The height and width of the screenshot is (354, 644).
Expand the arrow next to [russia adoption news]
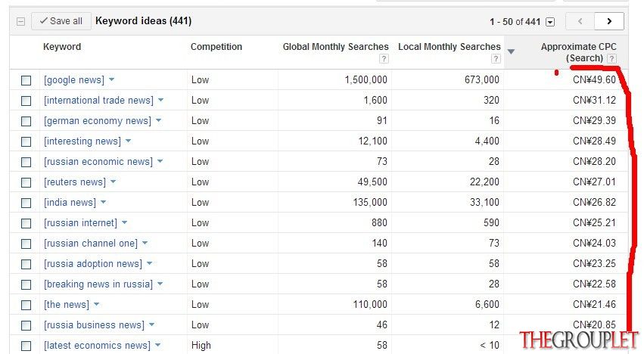[x=150, y=264]
